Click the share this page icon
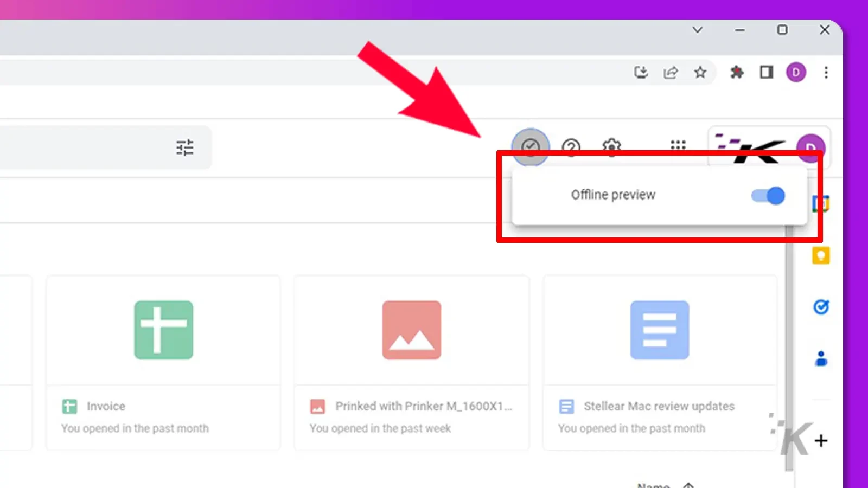 coord(671,72)
